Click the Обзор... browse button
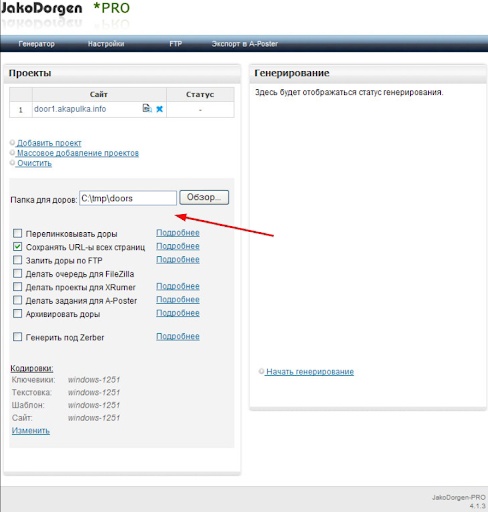 204,197
